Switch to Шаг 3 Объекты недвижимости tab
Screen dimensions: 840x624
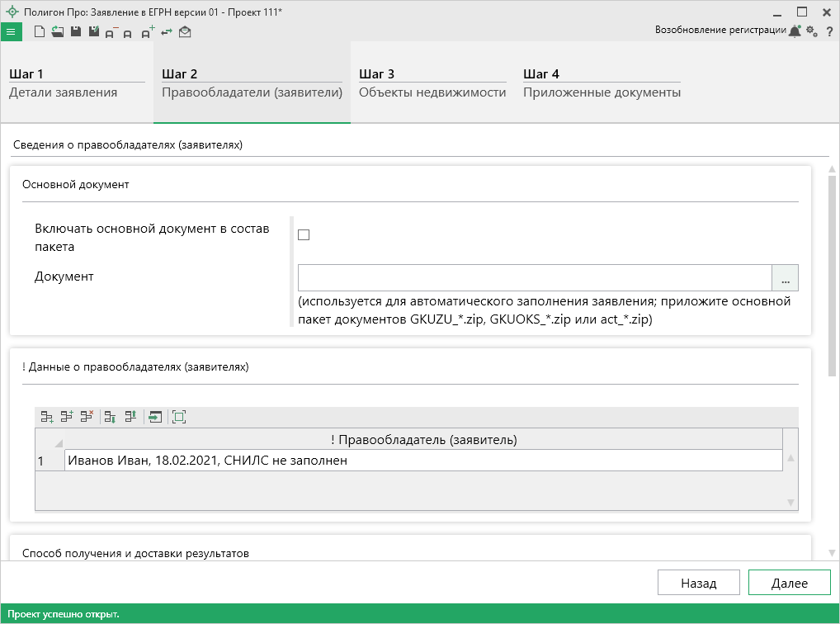432,83
